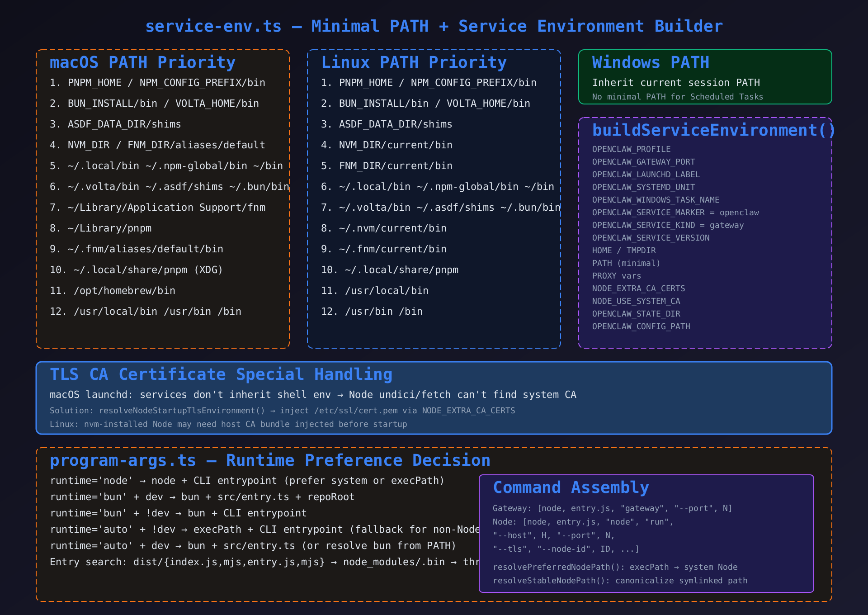Select the OPENCLAW_CONFIG_PATH variable
Screen dimensions: 868x615
coord(641,326)
